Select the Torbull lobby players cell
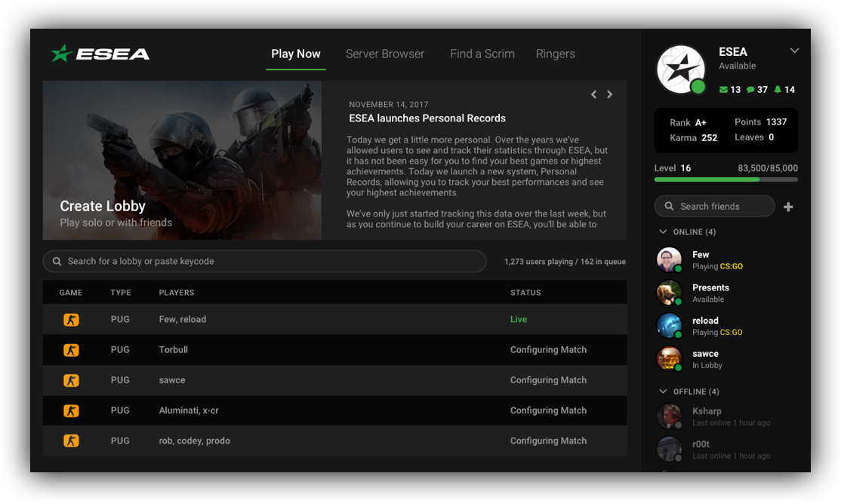841x504 pixels. [173, 349]
